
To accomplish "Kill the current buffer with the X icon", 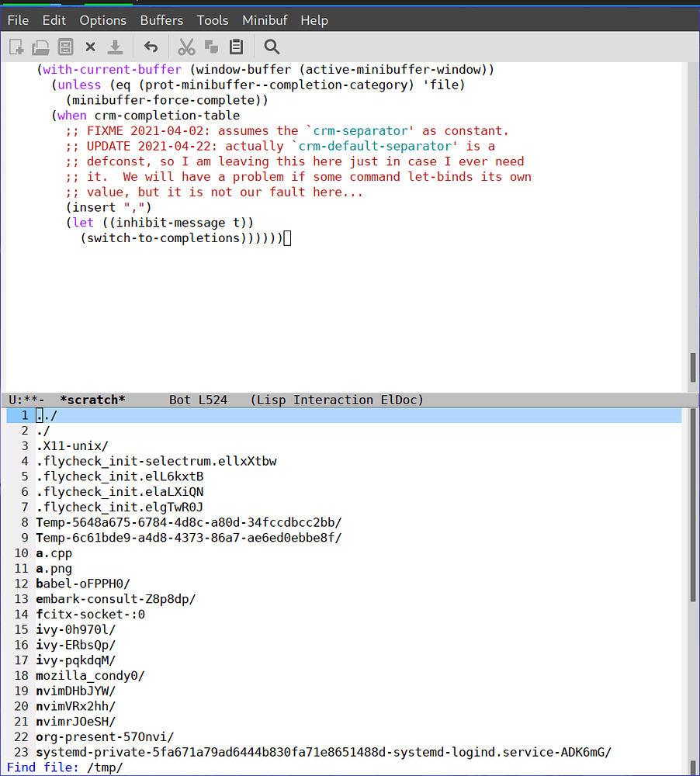I will coord(90,47).
